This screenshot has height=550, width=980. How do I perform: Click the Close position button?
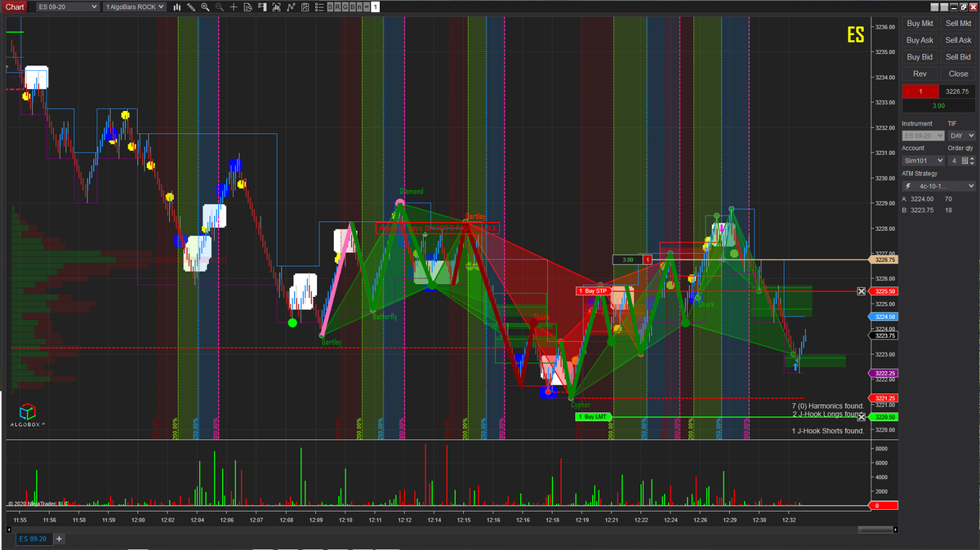(x=958, y=73)
